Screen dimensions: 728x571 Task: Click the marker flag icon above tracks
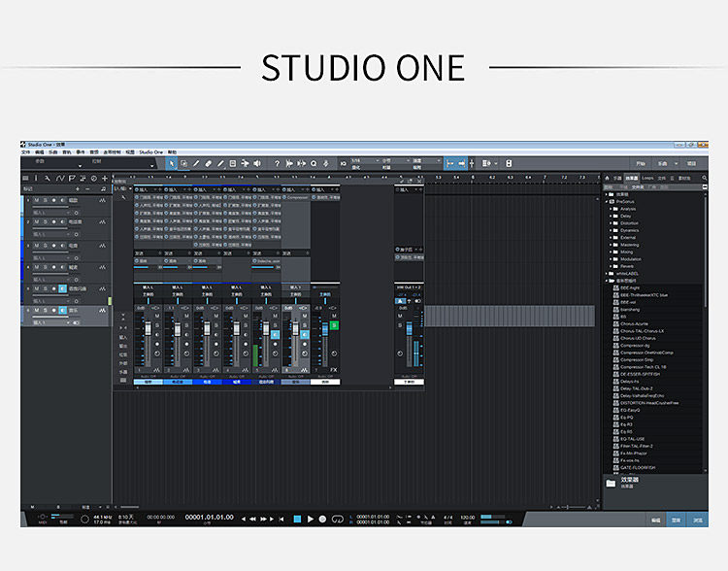(72, 179)
